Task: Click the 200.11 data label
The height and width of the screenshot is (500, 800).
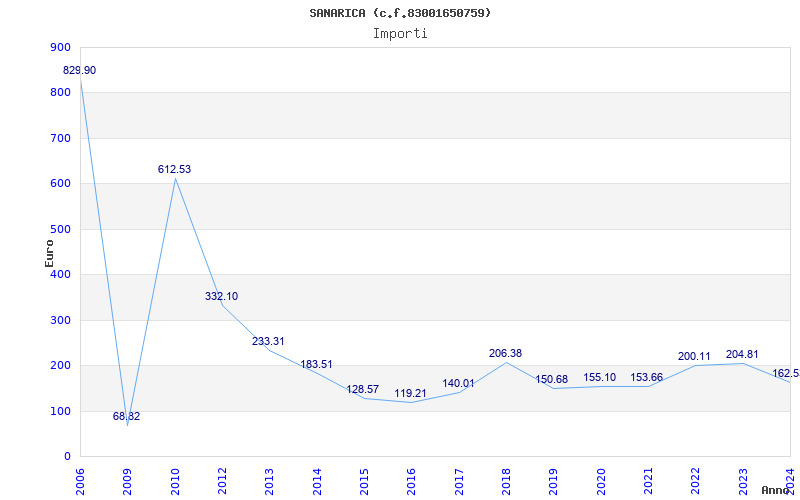Action: 694,357
